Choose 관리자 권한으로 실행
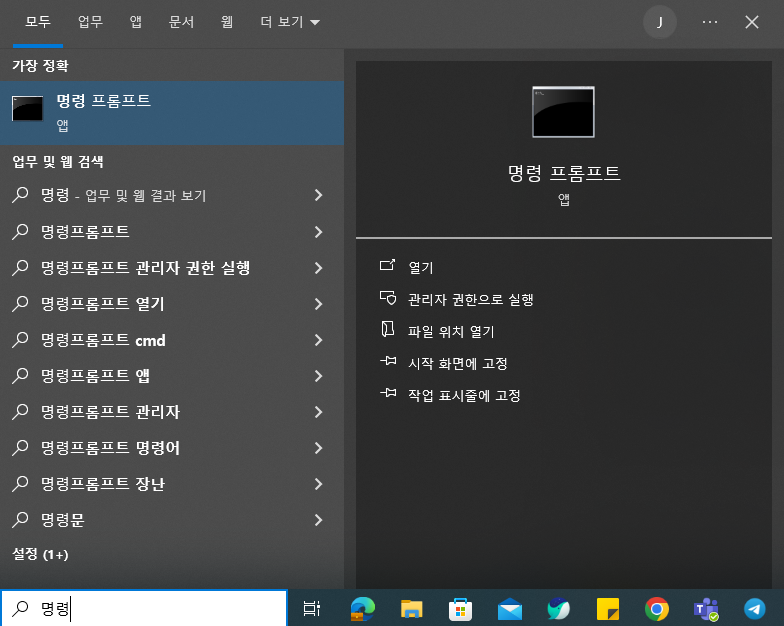 (x=470, y=300)
